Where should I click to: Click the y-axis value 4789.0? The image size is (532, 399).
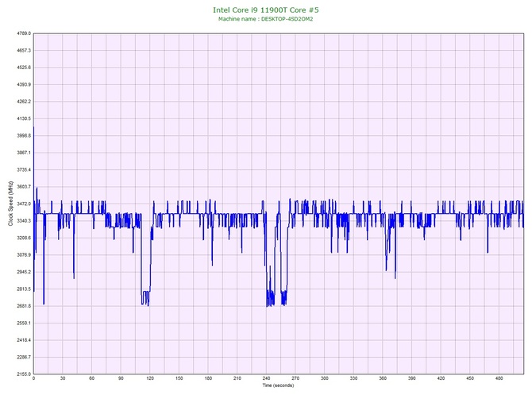24,33
